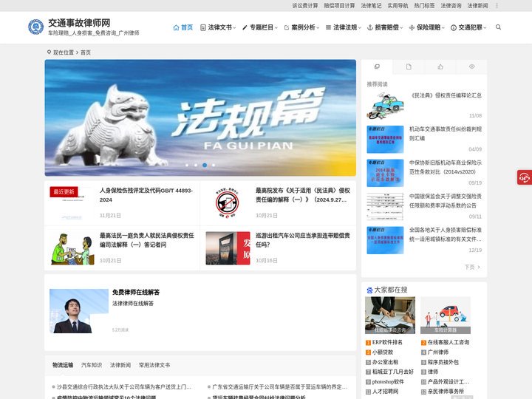Select 物流运输 tab
The height and width of the screenshot is (399, 532).
tap(63, 365)
